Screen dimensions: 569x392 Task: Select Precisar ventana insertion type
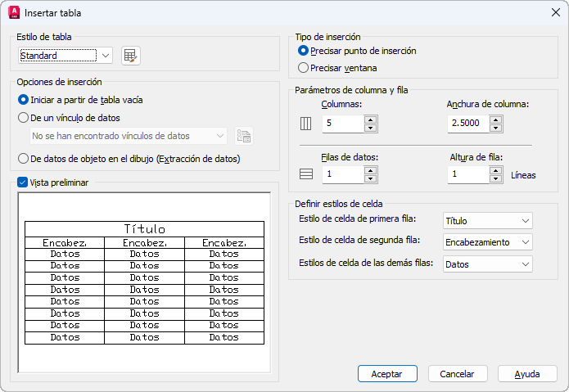click(x=304, y=68)
